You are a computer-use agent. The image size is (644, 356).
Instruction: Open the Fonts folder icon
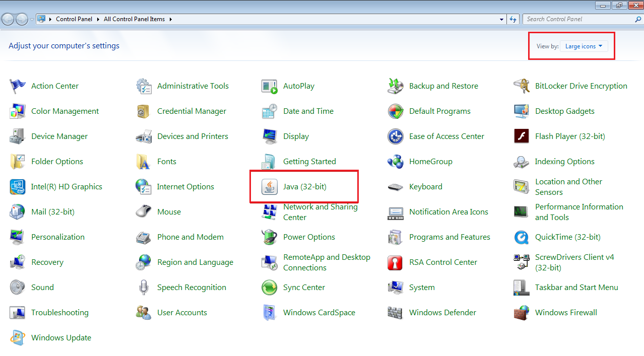pyautogui.click(x=144, y=162)
